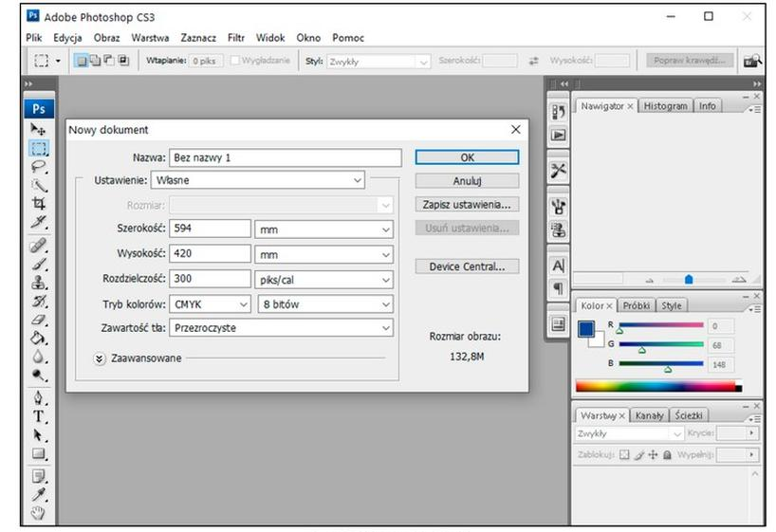
Task: Open the Szerokość unit dropdown
Action: 323,229
